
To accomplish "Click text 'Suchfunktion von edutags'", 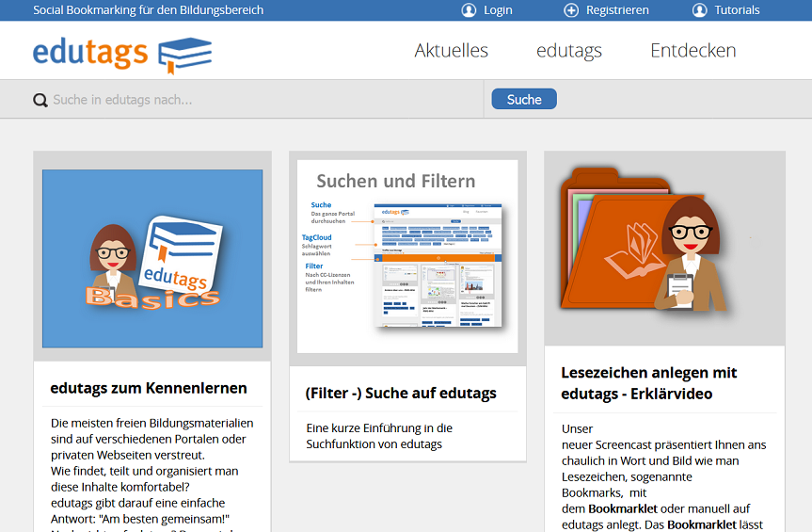I will click(374, 443).
